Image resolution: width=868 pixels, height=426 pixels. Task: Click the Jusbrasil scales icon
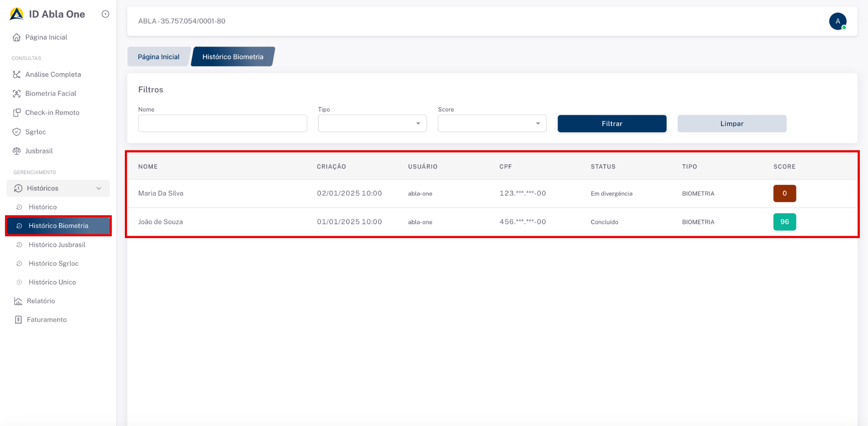tap(17, 151)
